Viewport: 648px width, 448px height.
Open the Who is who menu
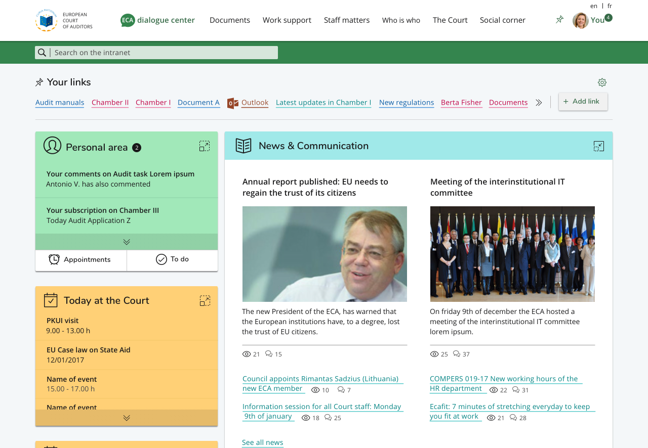click(x=401, y=20)
